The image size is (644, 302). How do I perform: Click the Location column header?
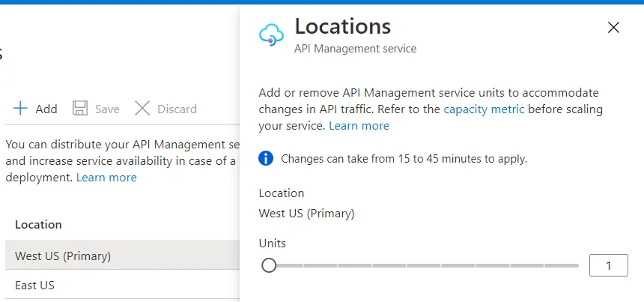click(x=38, y=225)
